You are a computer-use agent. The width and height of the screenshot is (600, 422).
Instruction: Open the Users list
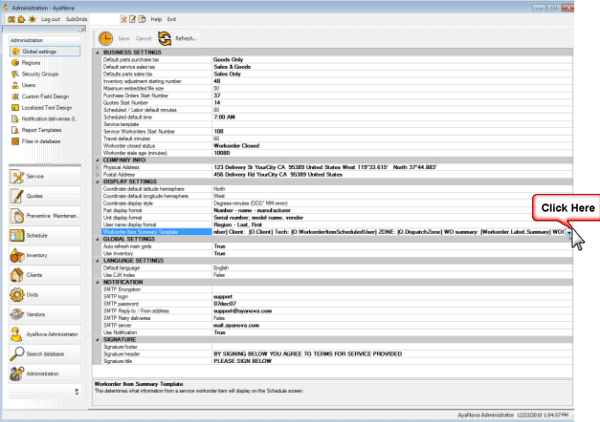pos(24,85)
